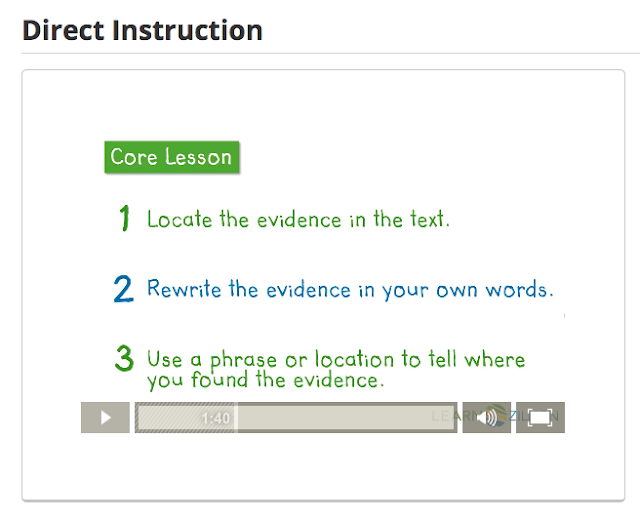Seek within the unplayed progress bar area

click(340, 418)
